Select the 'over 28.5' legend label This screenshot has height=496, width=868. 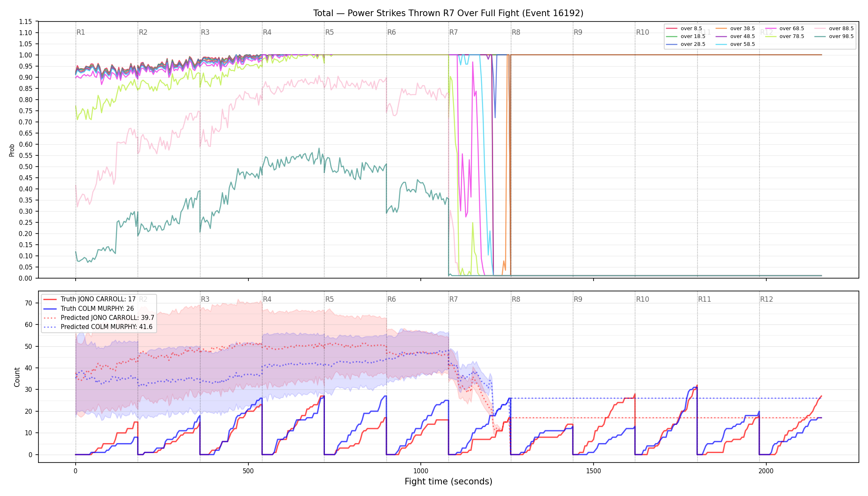point(693,44)
